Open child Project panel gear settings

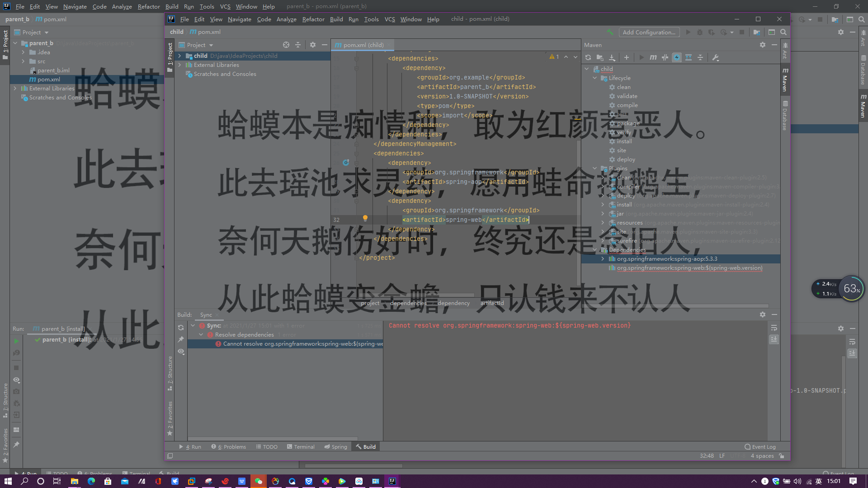pos(313,45)
